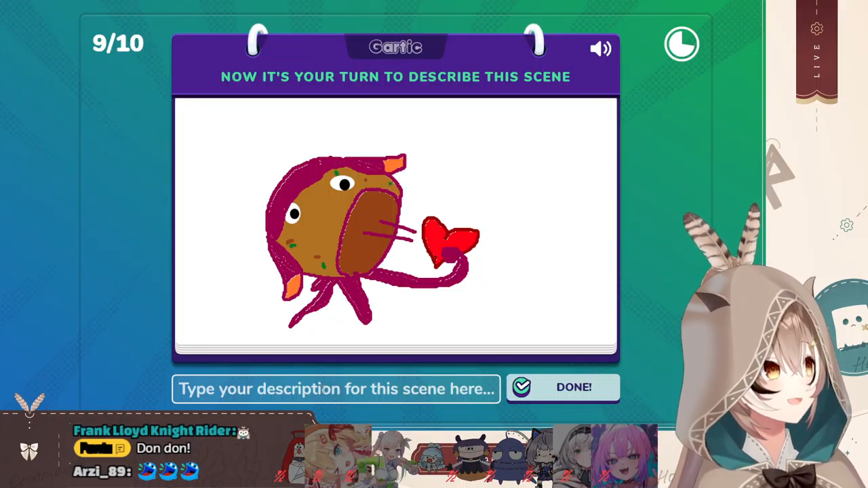This screenshot has width=868, height=488.
Task: Click the butterfly icon beside the chat
Action: pyautogui.click(x=29, y=451)
